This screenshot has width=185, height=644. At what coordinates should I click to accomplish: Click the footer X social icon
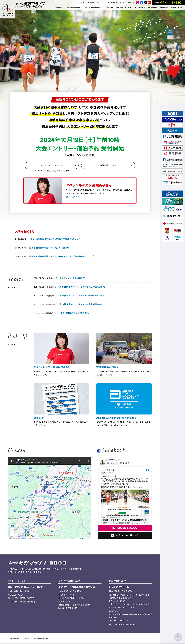point(60,563)
